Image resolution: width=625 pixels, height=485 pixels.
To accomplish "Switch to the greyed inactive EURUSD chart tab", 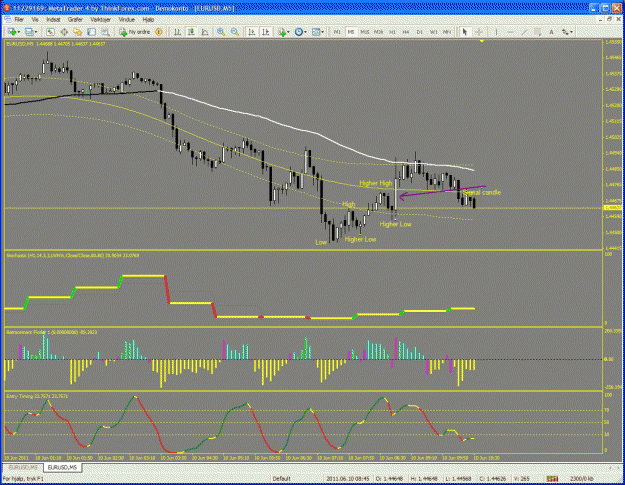I will pyautogui.click(x=23, y=467).
